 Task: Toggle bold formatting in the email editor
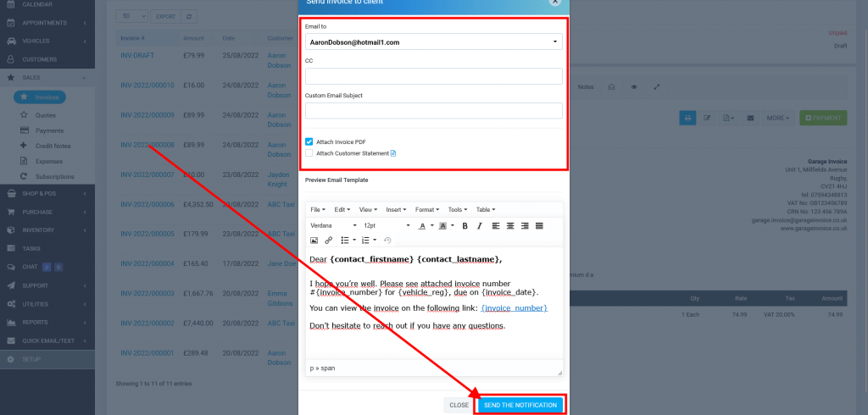tap(465, 226)
